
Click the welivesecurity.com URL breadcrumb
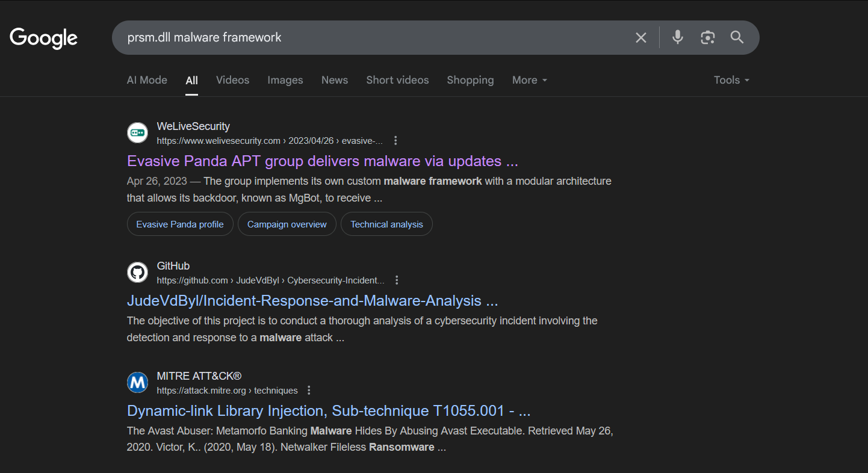point(270,141)
